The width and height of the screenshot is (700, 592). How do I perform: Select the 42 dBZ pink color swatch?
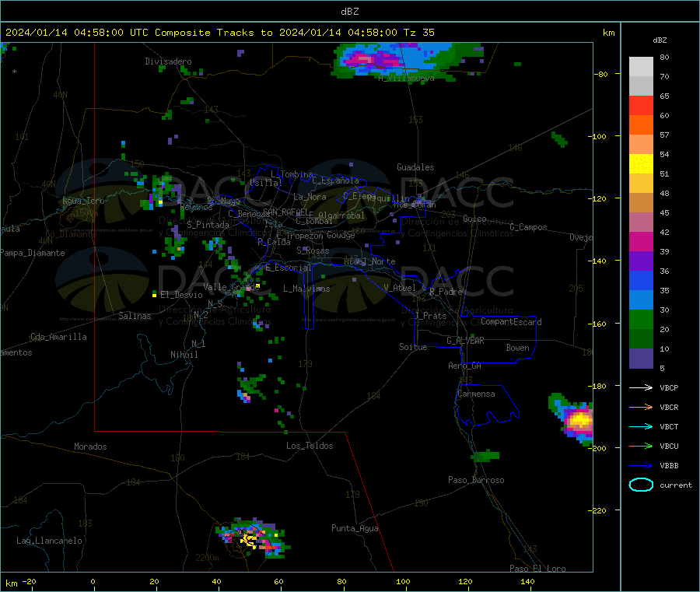click(x=641, y=222)
